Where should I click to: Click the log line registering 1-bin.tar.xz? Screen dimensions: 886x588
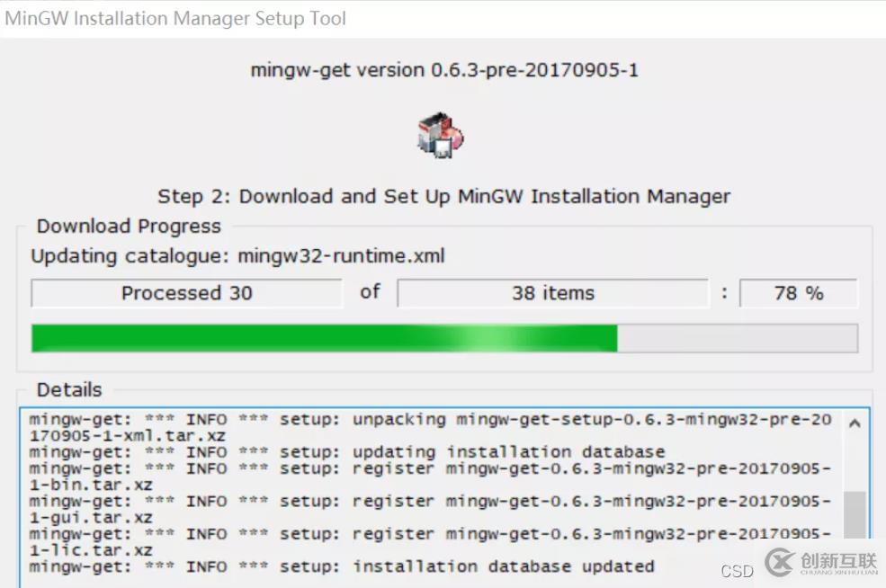[x=430, y=477]
